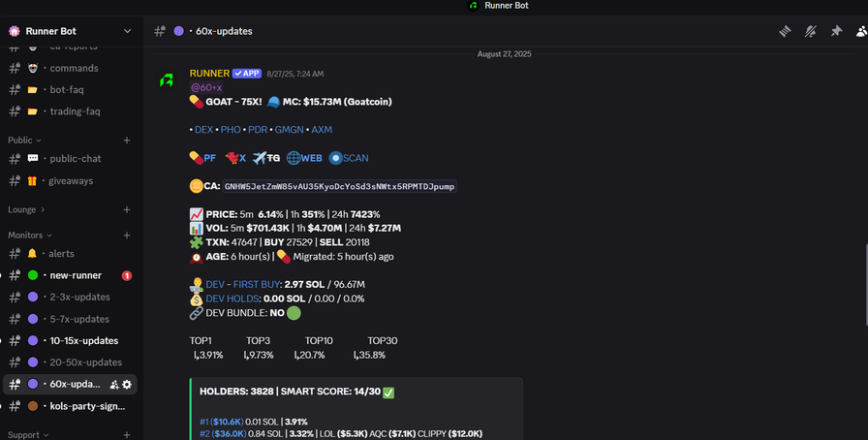
Task: Expand the Lounge category
Action: coord(26,209)
